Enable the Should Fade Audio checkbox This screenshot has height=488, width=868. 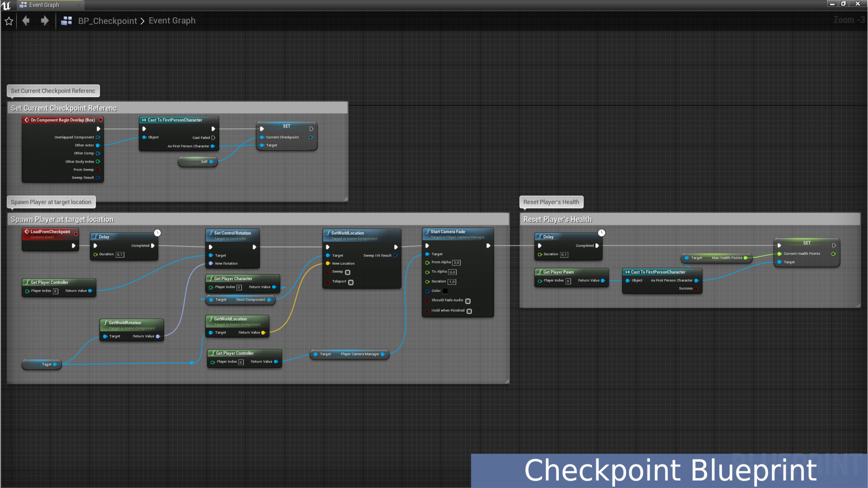[x=468, y=300]
